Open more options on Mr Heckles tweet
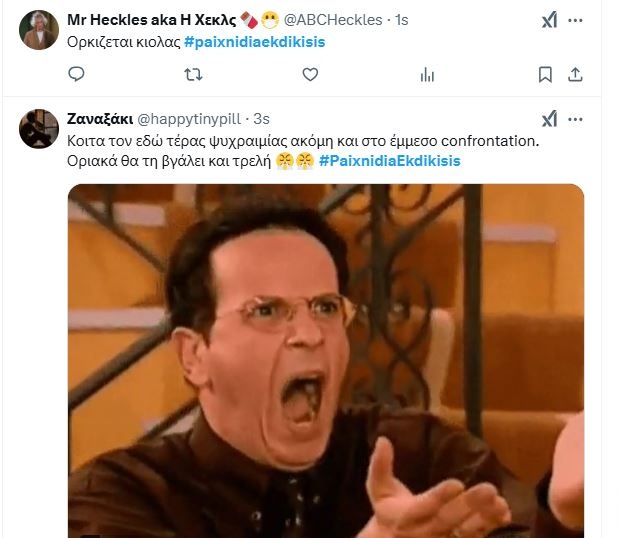This screenshot has width=620, height=538. click(575, 20)
